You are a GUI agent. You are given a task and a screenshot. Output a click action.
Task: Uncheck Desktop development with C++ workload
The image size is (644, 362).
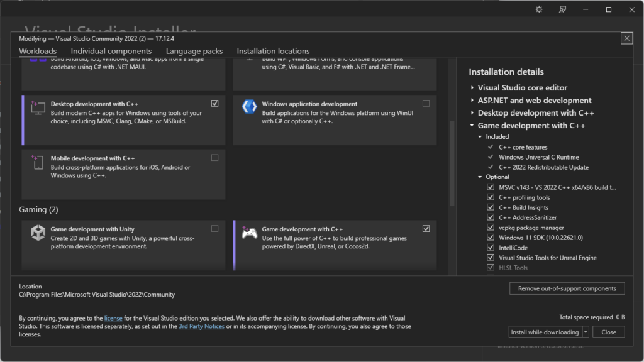pos(215,104)
